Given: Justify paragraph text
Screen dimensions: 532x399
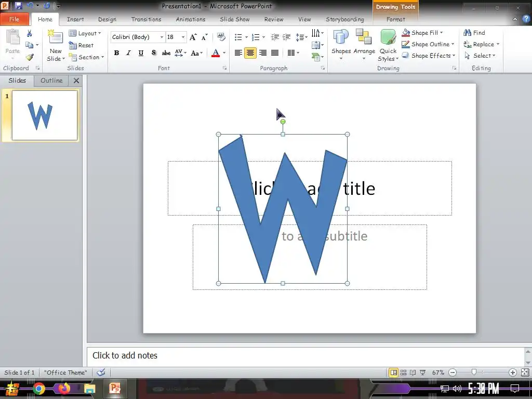Looking at the screenshot, I should point(275,52).
